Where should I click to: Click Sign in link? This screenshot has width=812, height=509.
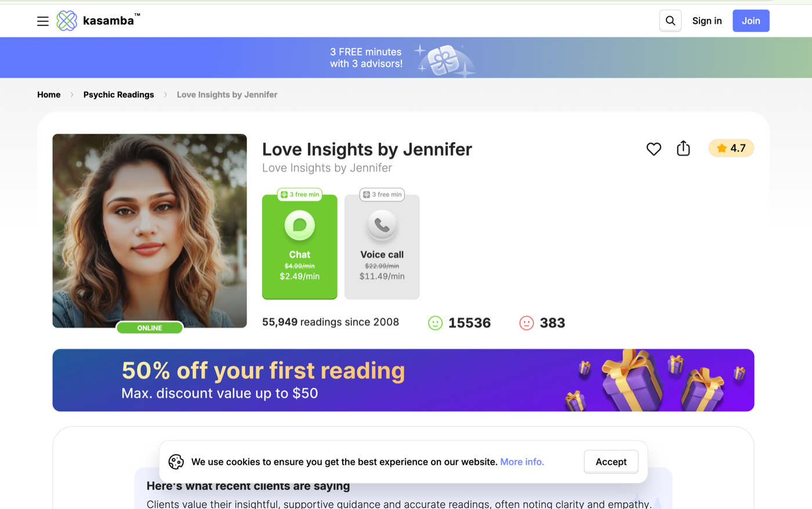pyautogui.click(x=707, y=21)
